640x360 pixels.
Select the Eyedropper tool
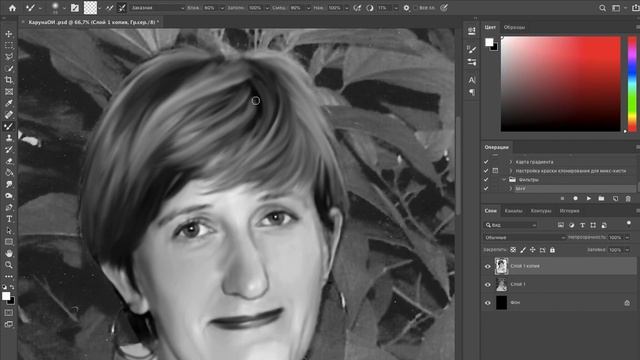(x=9, y=103)
